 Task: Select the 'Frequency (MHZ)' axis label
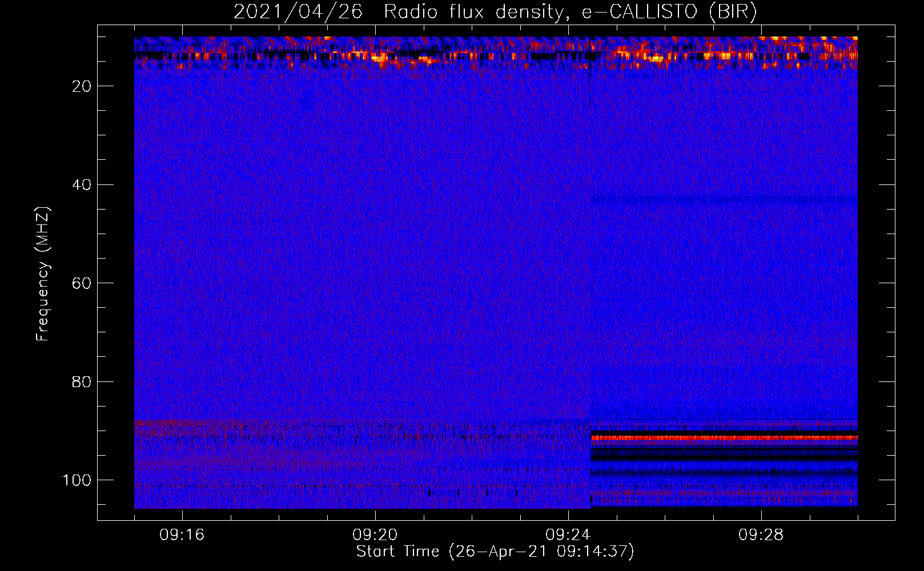point(43,274)
